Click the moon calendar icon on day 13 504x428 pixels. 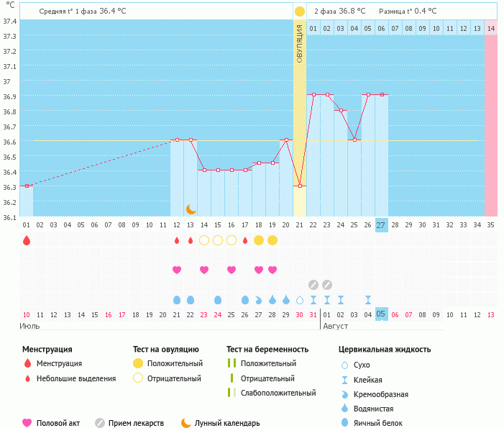[x=191, y=209]
